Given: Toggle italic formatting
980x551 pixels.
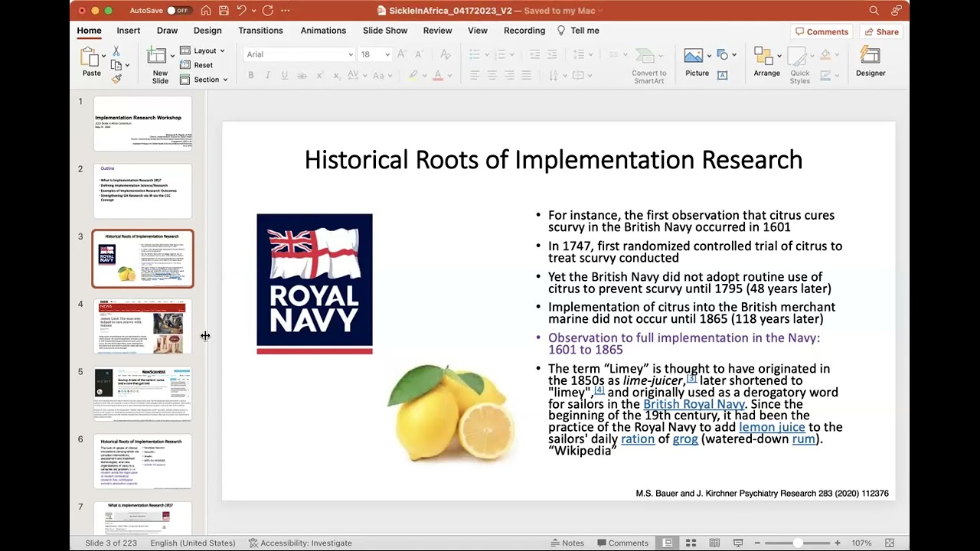Looking at the screenshot, I should tap(268, 75).
